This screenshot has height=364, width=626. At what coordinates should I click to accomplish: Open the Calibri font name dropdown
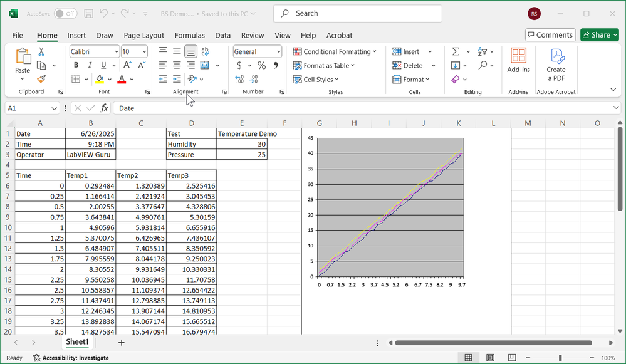click(x=94, y=52)
